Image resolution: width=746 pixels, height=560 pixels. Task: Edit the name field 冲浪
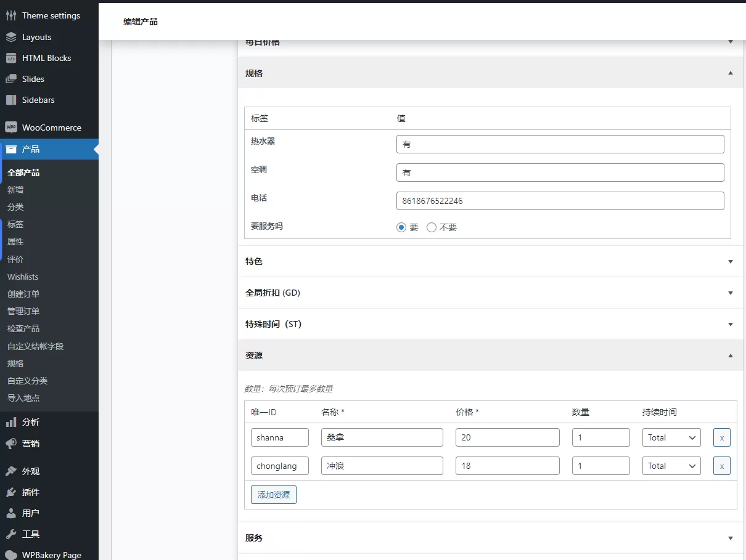[382, 466]
